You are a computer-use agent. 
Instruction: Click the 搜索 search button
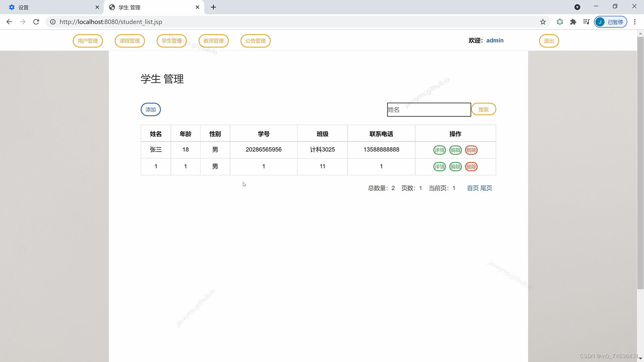tap(484, 109)
